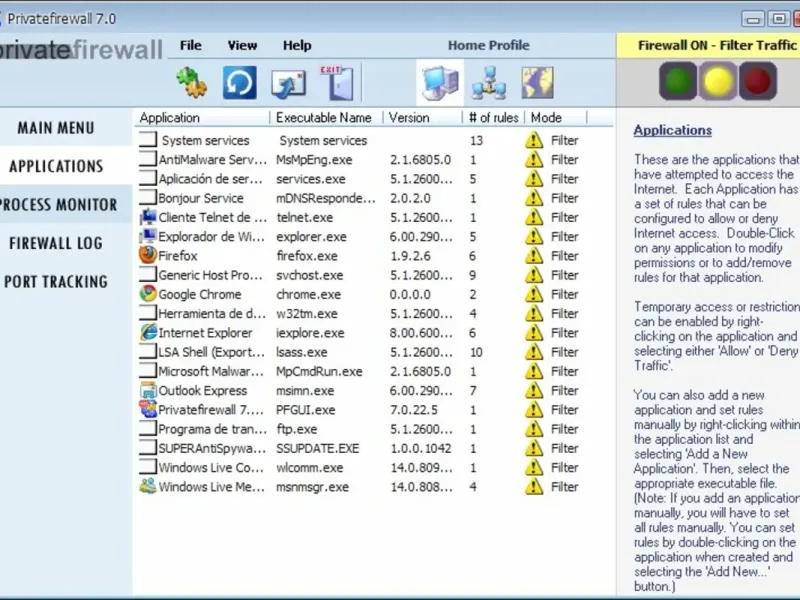
Task: Select the network computers profile icon
Action: pyautogui.click(x=489, y=82)
